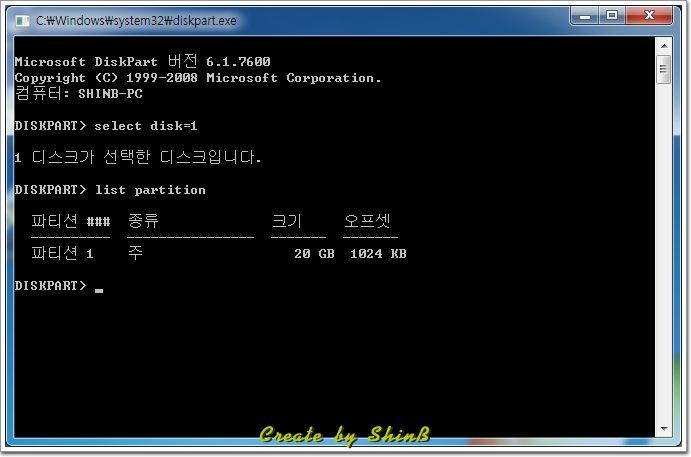This screenshot has height=457, width=691.
Task: Click the '오프셋' column header
Action: [x=367, y=220]
